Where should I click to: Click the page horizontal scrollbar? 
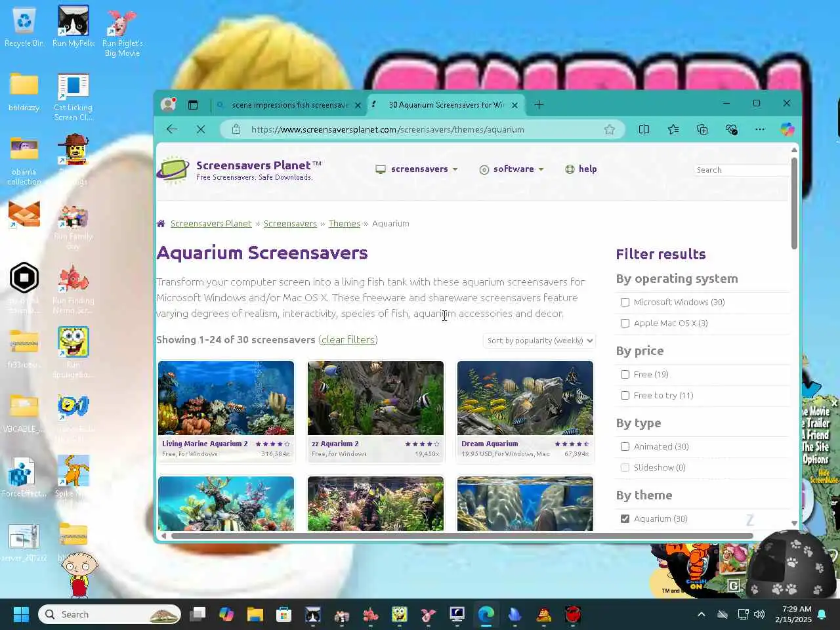coord(462,535)
